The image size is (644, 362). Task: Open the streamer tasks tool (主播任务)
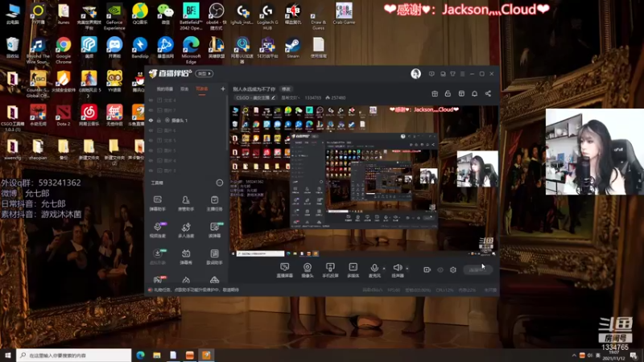coord(214,204)
